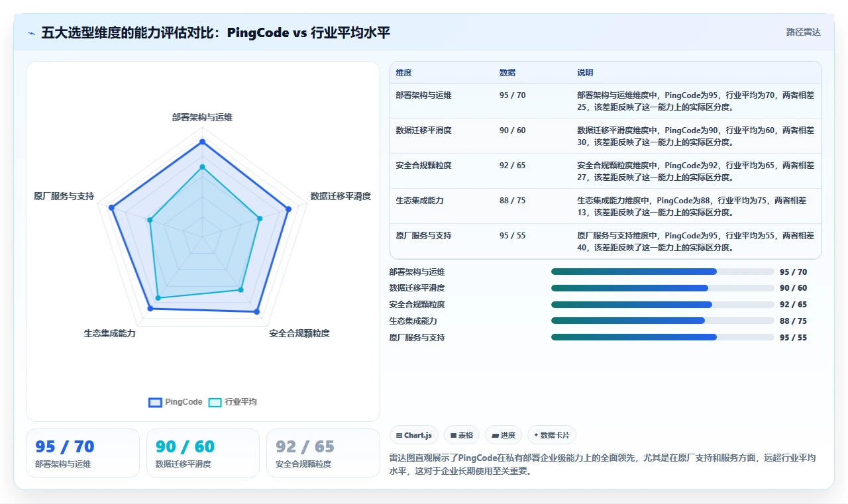
Task: Select the 92 / 65 安全合规颗粒度 card
Action: [x=323, y=453]
